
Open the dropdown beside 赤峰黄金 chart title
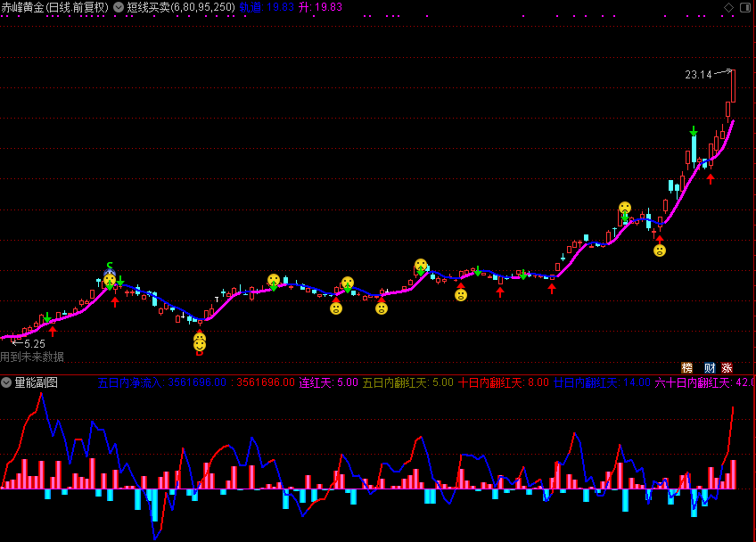pyautogui.click(x=118, y=7)
